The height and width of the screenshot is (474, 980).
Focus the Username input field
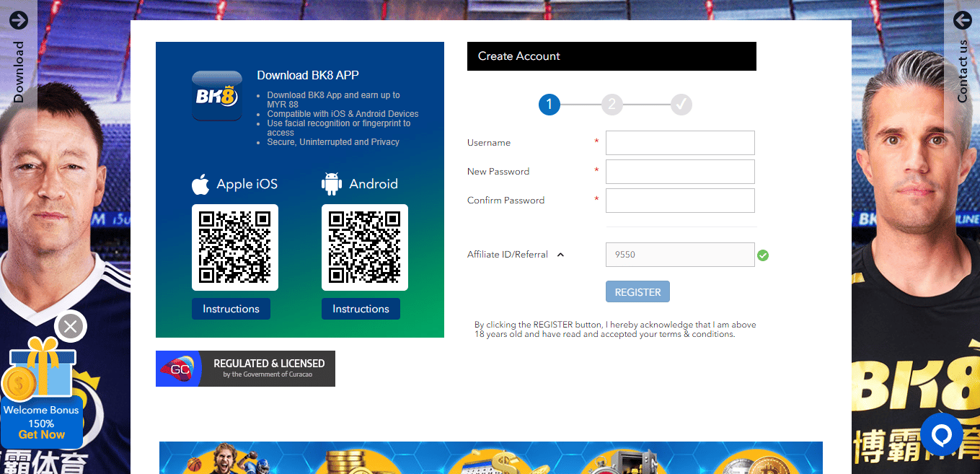pos(680,143)
